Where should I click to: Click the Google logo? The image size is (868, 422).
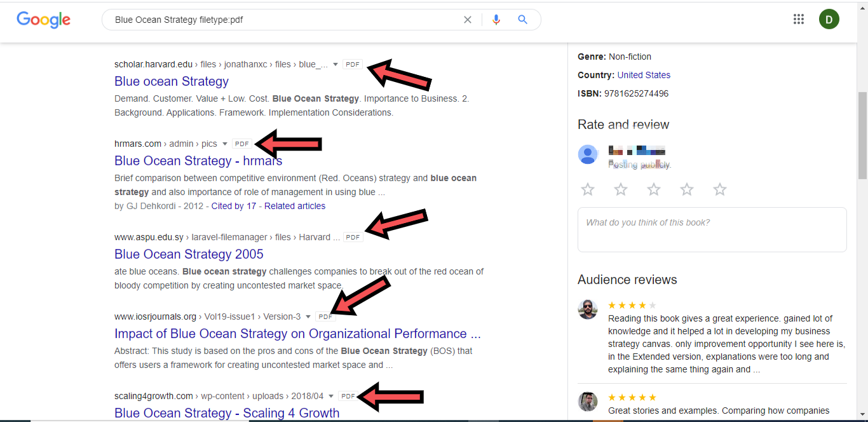click(x=43, y=20)
